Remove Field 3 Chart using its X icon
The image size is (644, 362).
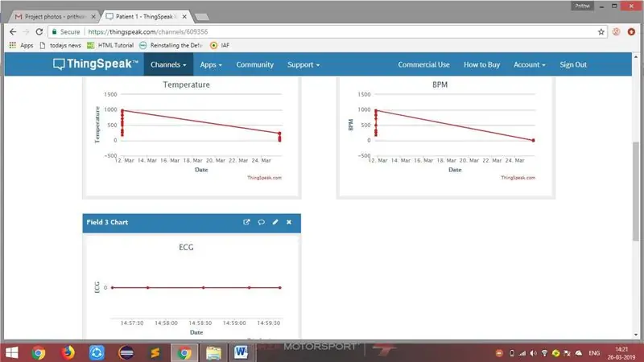point(289,222)
